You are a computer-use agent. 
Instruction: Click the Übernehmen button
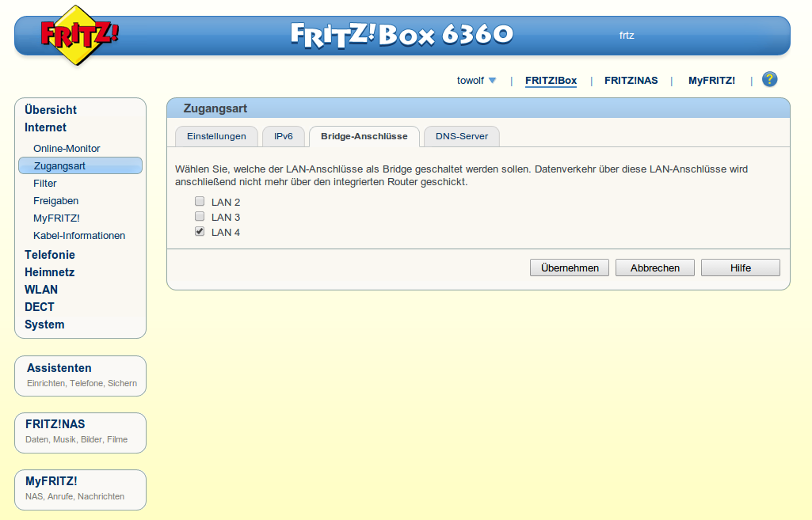(x=569, y=268)
